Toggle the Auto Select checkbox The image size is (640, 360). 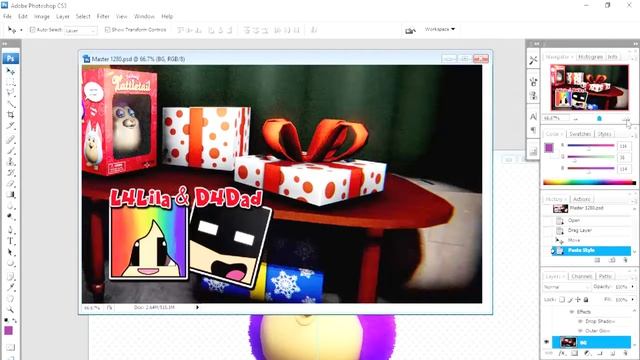coord(32,30)
